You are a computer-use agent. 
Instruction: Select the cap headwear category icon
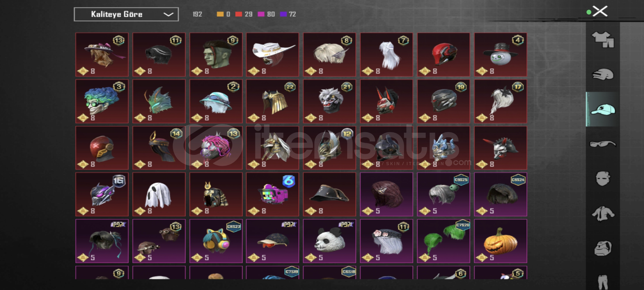click(603, 109)
